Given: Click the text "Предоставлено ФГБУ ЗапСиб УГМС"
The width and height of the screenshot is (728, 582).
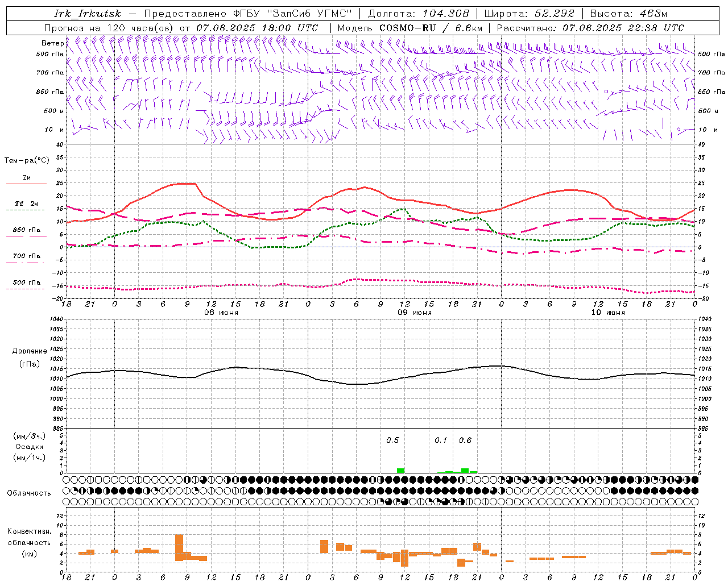Looking at the screenshot, I should point(248,14).
